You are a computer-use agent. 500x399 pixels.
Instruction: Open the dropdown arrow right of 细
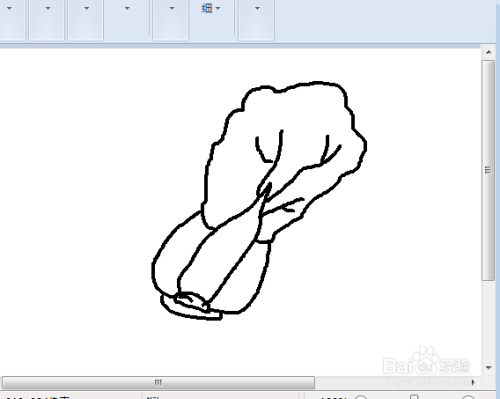point(257,8)
